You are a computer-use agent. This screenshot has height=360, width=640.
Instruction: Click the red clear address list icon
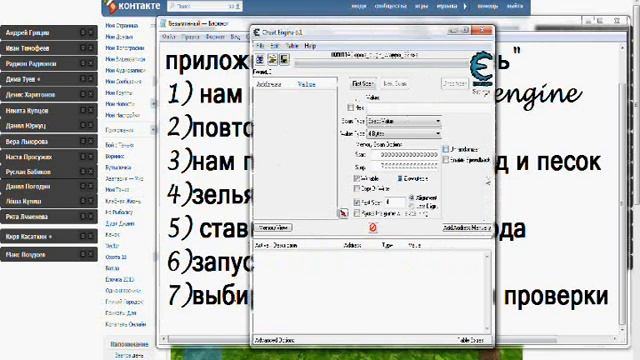click(373, 228)
